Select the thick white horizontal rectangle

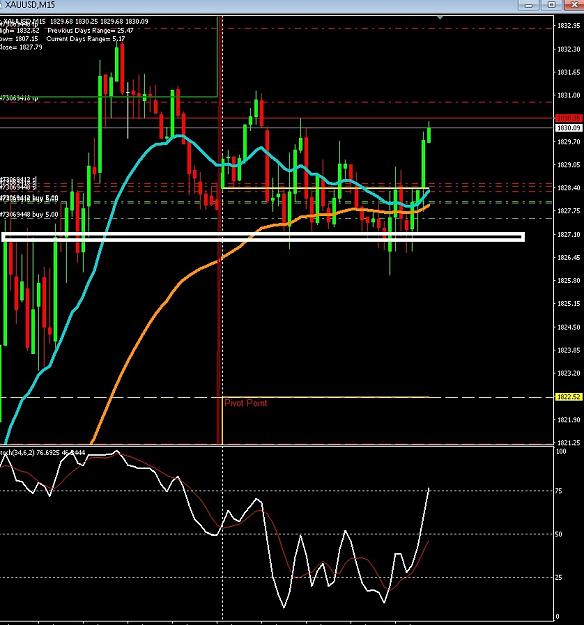[263, 237]
